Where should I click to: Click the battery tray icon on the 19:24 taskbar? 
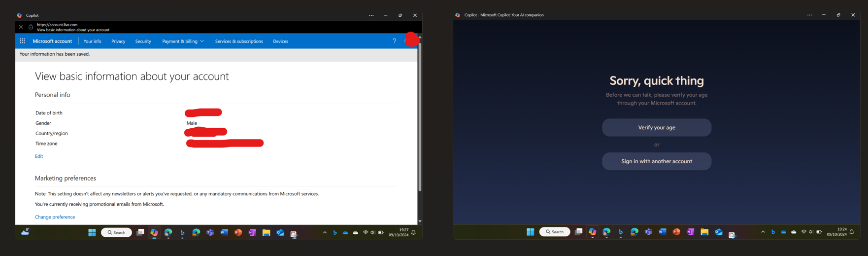[819, 232]
